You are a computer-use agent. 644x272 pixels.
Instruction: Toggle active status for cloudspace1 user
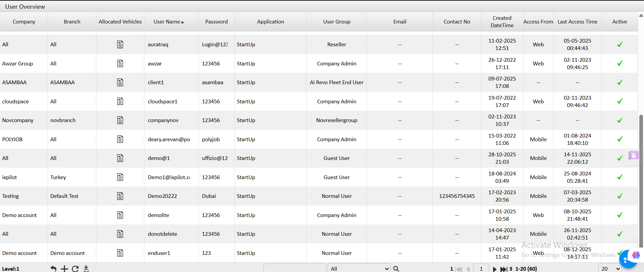click(620, 101)
